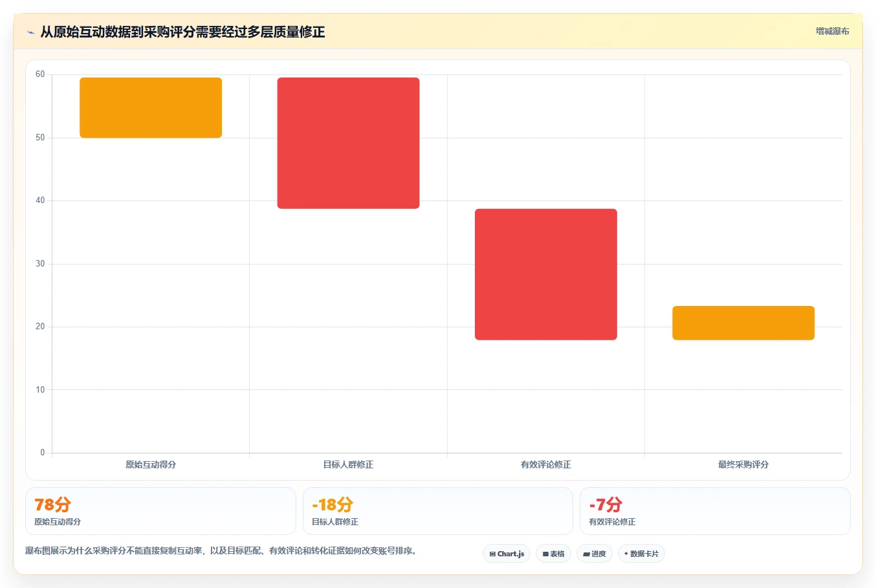
Task: Click the red 有效评论修正 bar
Action: [545, 274]
